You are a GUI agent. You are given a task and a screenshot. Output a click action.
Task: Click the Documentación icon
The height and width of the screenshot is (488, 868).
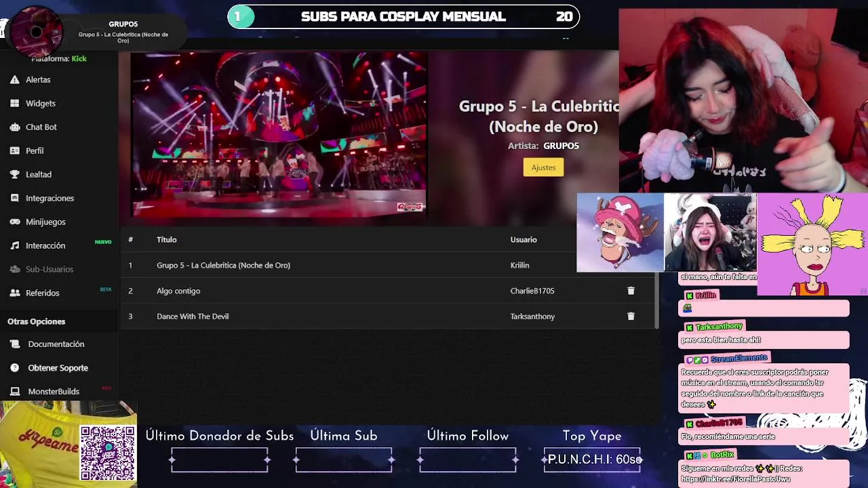point(14,344)
